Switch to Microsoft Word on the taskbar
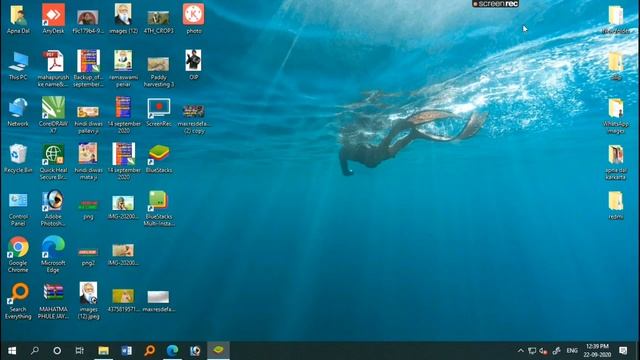 click(x=127, y=351)
